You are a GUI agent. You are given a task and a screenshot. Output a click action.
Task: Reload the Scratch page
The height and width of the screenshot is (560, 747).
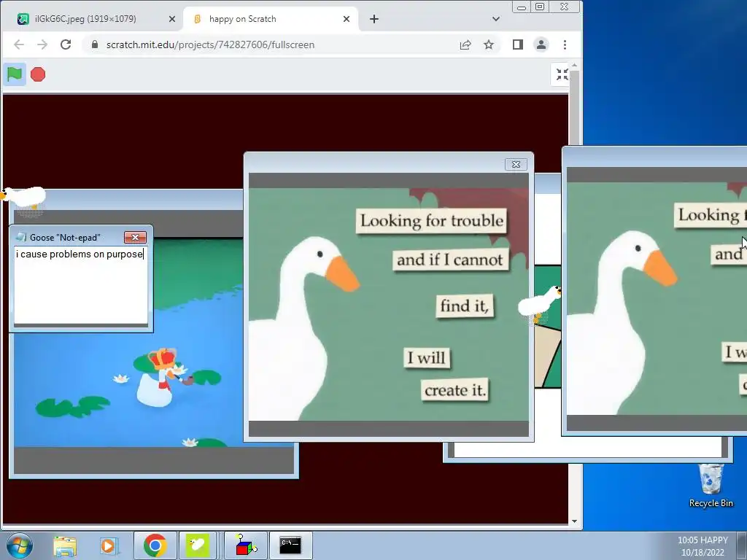point(66,44)
